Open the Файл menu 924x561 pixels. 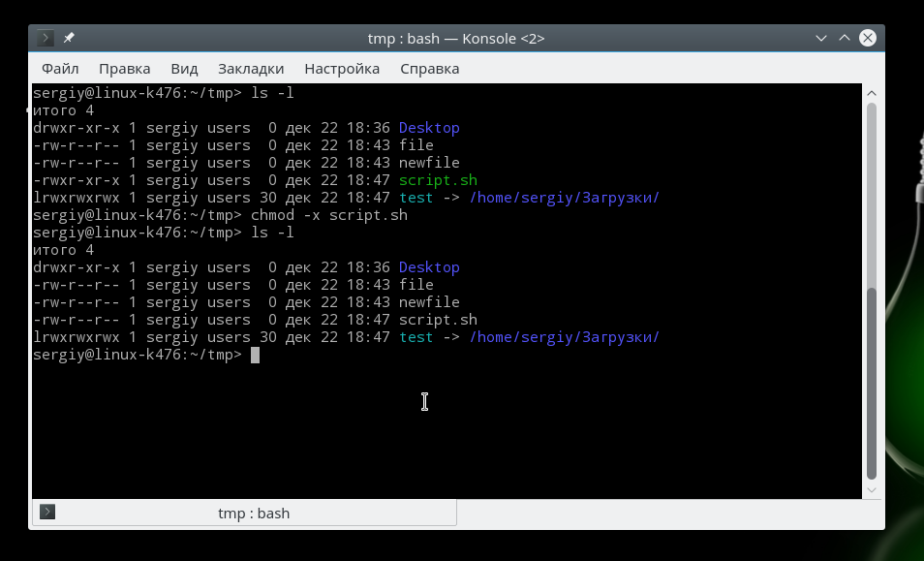point(60,69)
